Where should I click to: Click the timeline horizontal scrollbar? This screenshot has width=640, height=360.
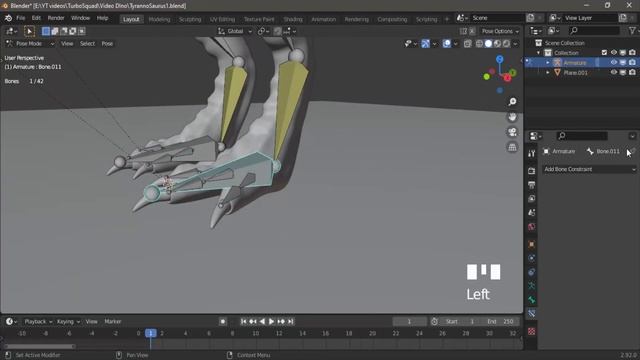40,347
